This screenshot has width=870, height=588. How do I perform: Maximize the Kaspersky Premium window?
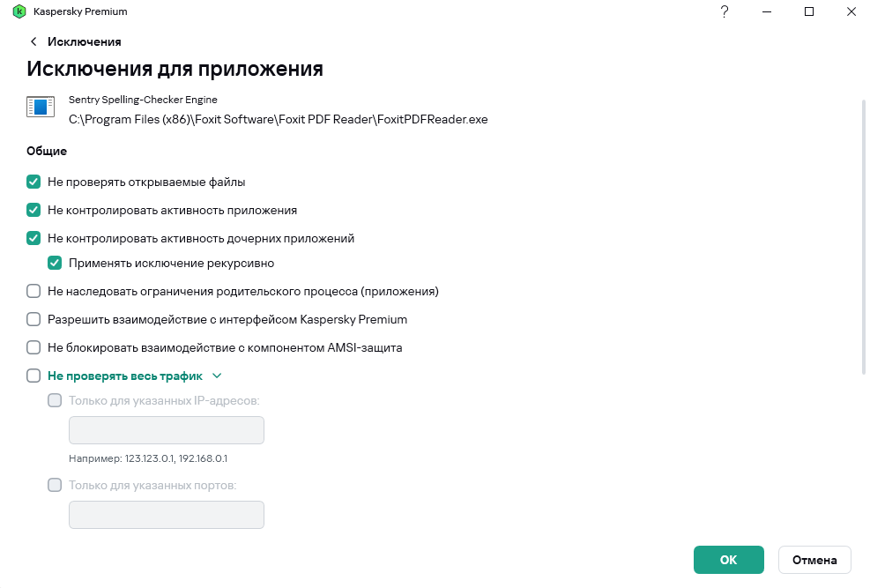808,11
